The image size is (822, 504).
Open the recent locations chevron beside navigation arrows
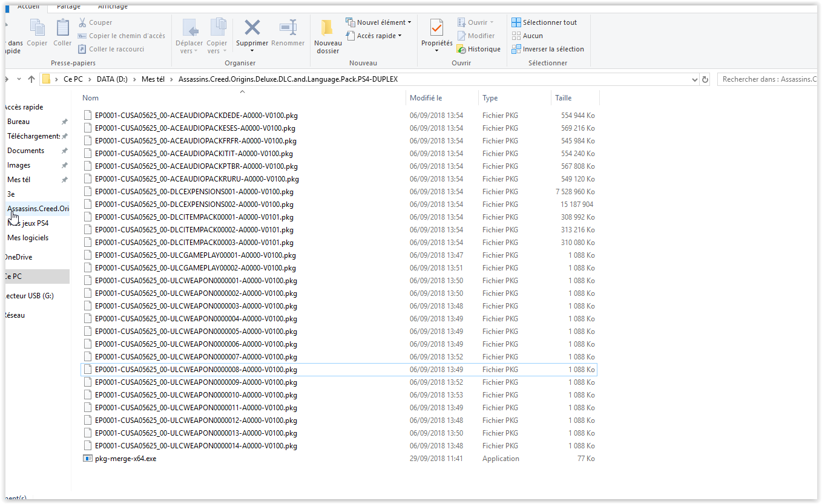(x=19, y=79)
